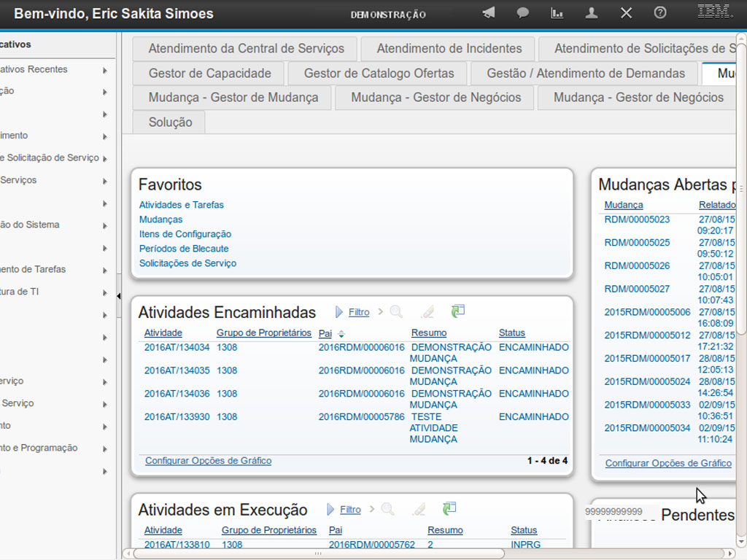Expand the Solicitação de Serviço submenu arrow
747x560 pixels.
point(106,158)
